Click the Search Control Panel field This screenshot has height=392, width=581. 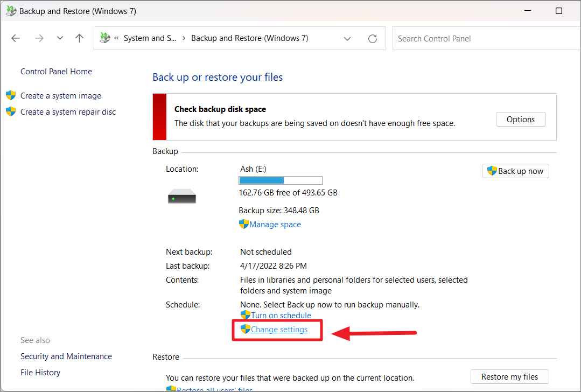coord(482,39)
